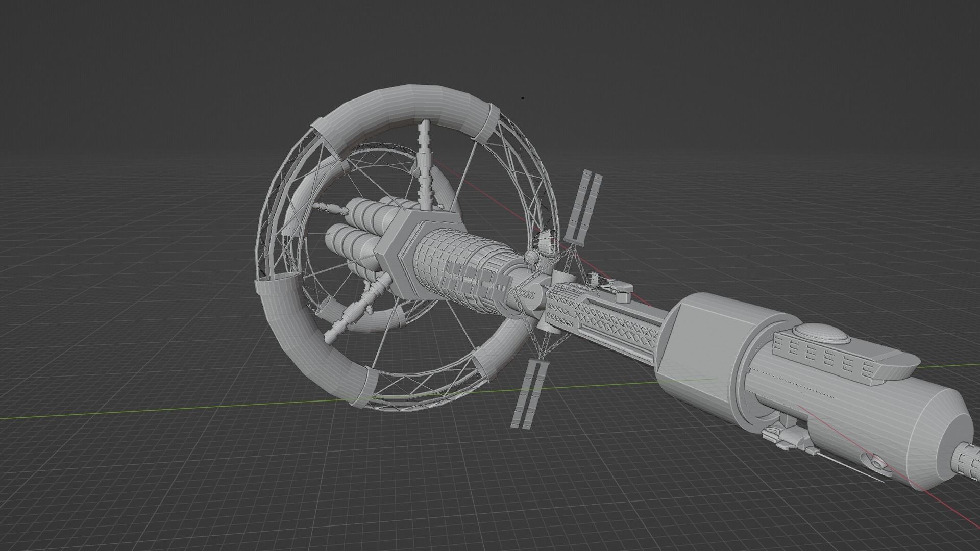Select the vertical antenna mast above hub
Screen dimensions: 980x551
coord(426,164)
